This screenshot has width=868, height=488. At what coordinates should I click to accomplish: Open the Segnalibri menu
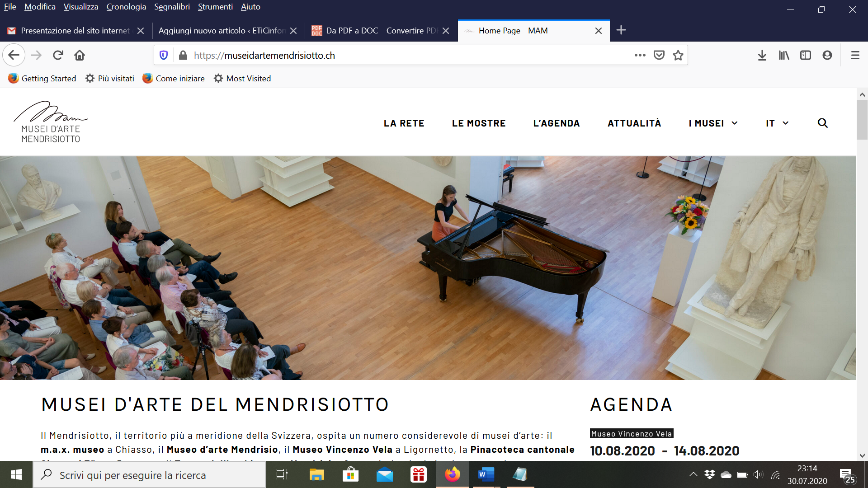[x=172, y=7]
